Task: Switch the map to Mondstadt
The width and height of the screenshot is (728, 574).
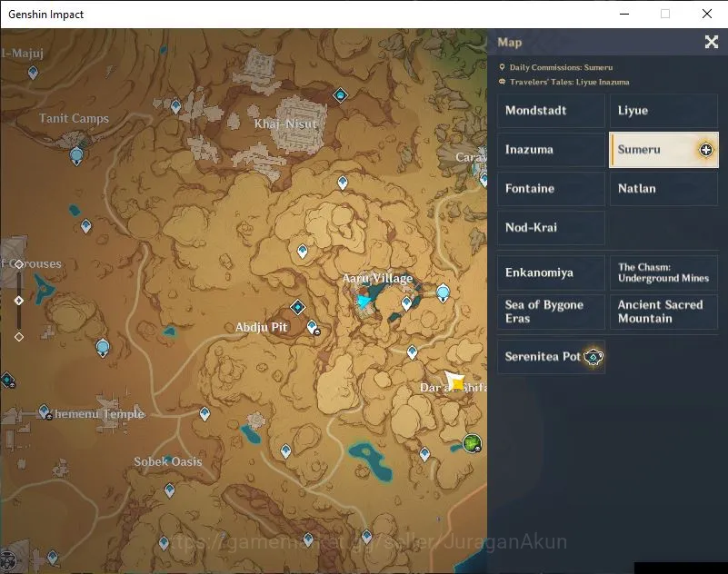Action: [x=551, y=111]
